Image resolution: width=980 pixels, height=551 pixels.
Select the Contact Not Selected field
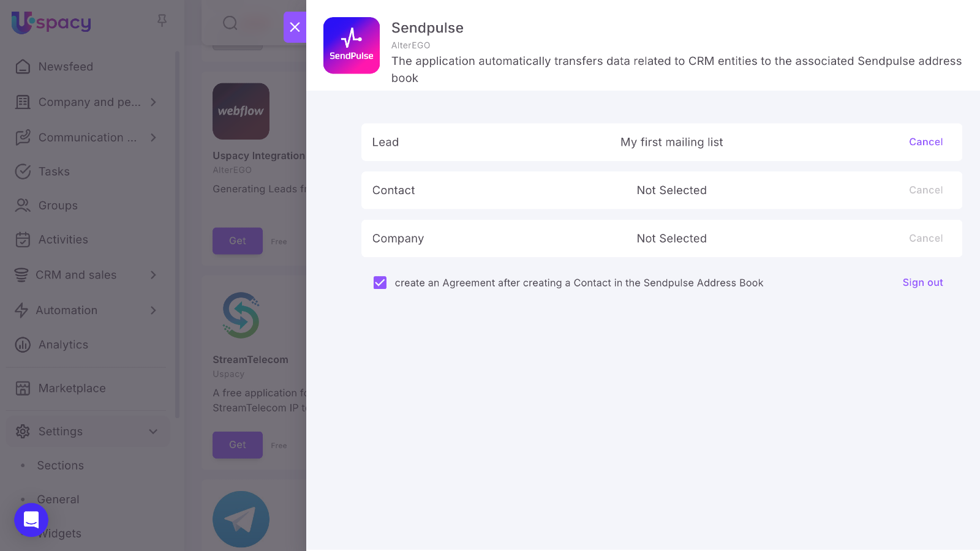click(x=671, y=190)
